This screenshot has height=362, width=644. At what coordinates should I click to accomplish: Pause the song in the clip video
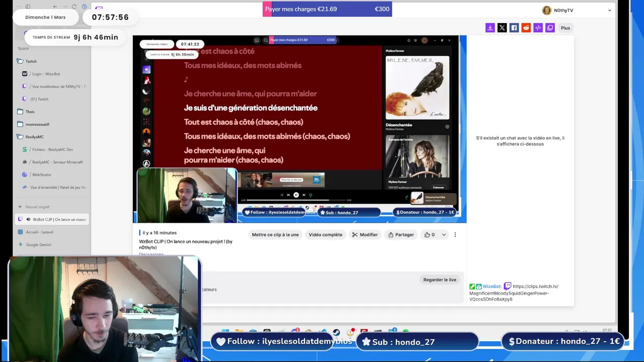point(296,195)
